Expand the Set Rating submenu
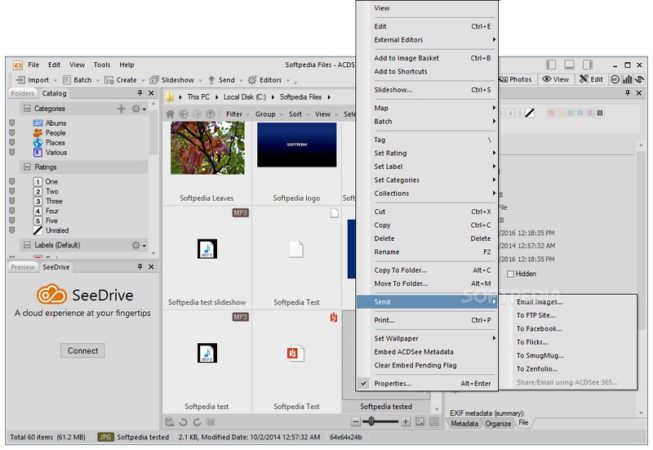The height and width of the screenshot is (450, 653). pyautogui.click(x=427, y=153)
